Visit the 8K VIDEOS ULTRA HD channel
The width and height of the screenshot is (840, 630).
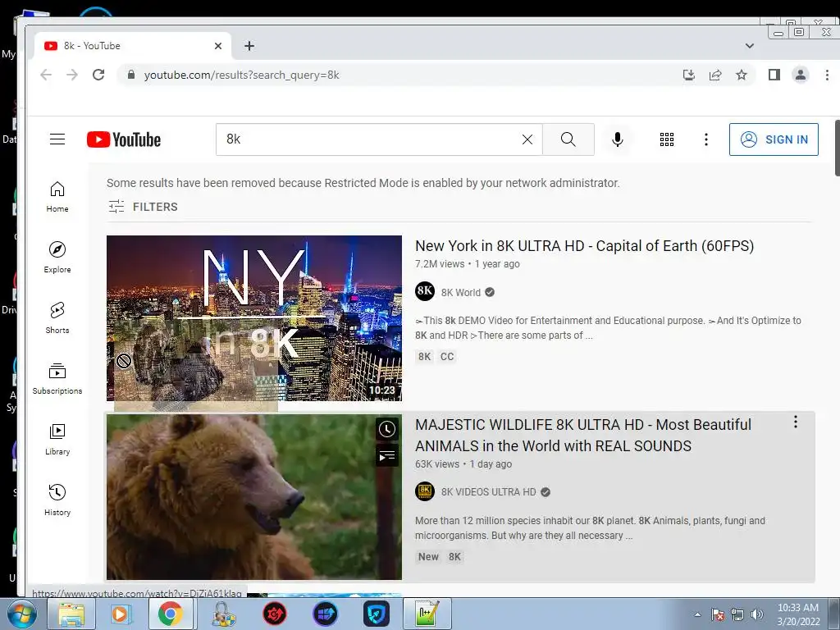[489, 492]
